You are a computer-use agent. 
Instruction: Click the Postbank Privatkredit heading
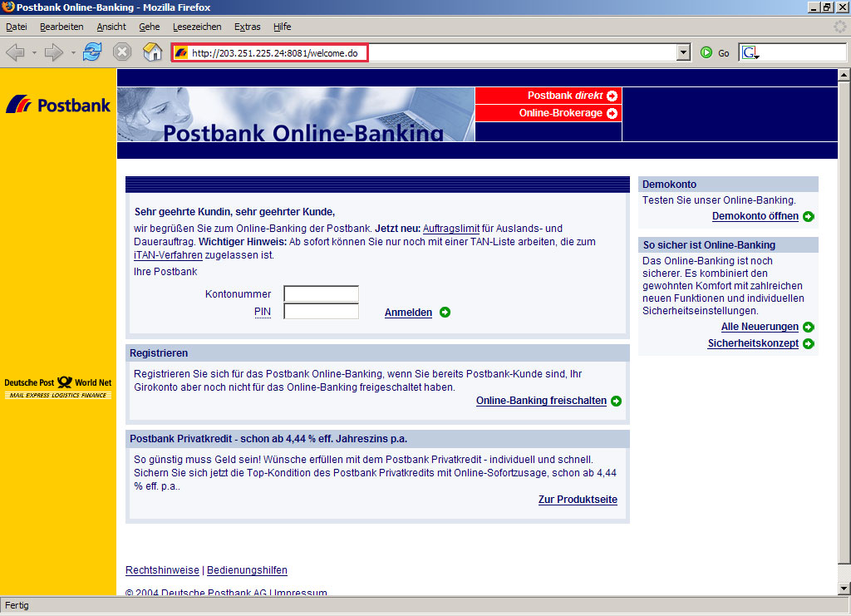pos(268,439)
